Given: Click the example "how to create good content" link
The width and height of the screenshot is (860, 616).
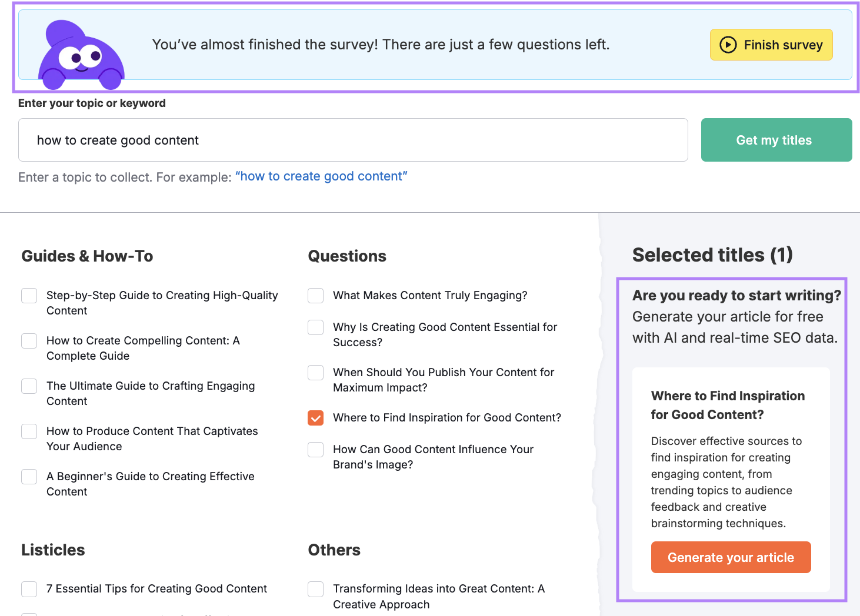Looking at the screenshot, I should pyautogui.click(x=321, y=176).
